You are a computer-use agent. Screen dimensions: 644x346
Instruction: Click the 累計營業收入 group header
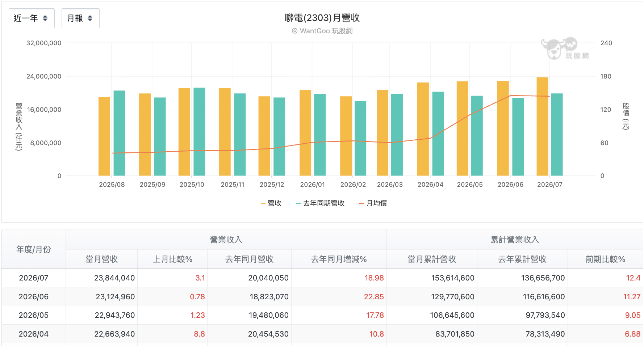coord(515,240)
